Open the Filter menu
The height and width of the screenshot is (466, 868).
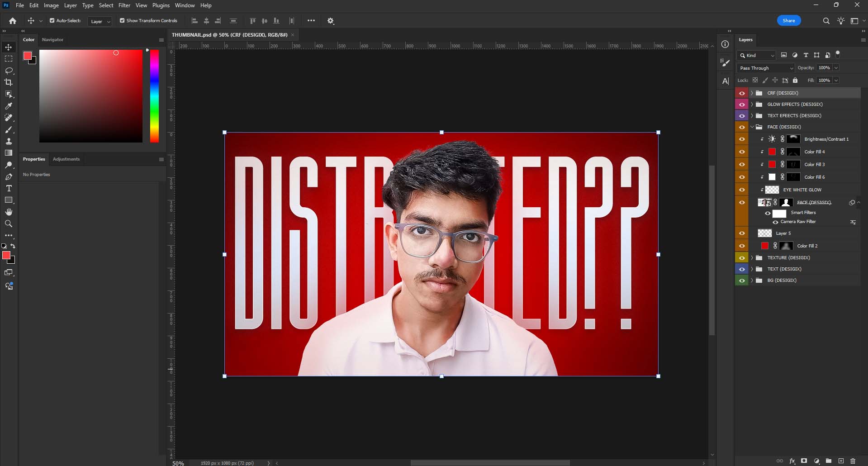124,5
